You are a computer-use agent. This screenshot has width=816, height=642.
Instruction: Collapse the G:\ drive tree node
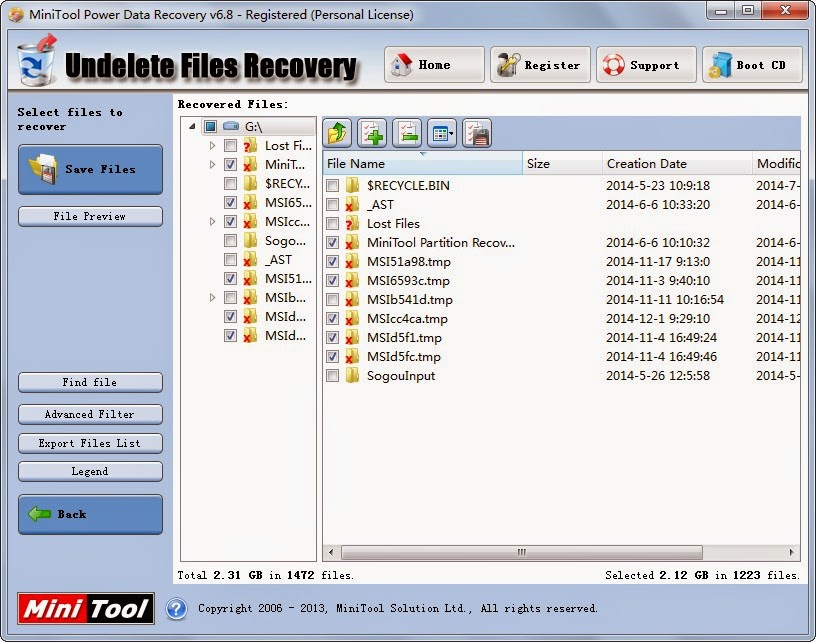tap(190, 127)
